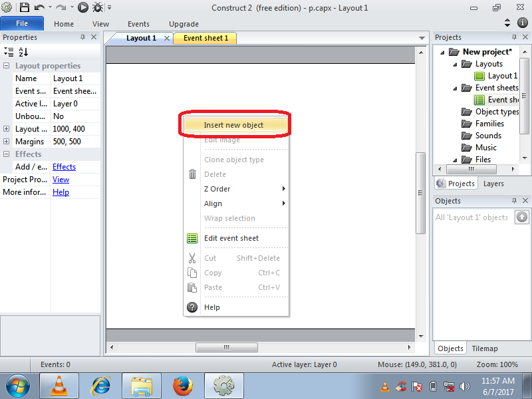
Task: Launch Firefox from the taskbar
Action: (x=182, y=386)
